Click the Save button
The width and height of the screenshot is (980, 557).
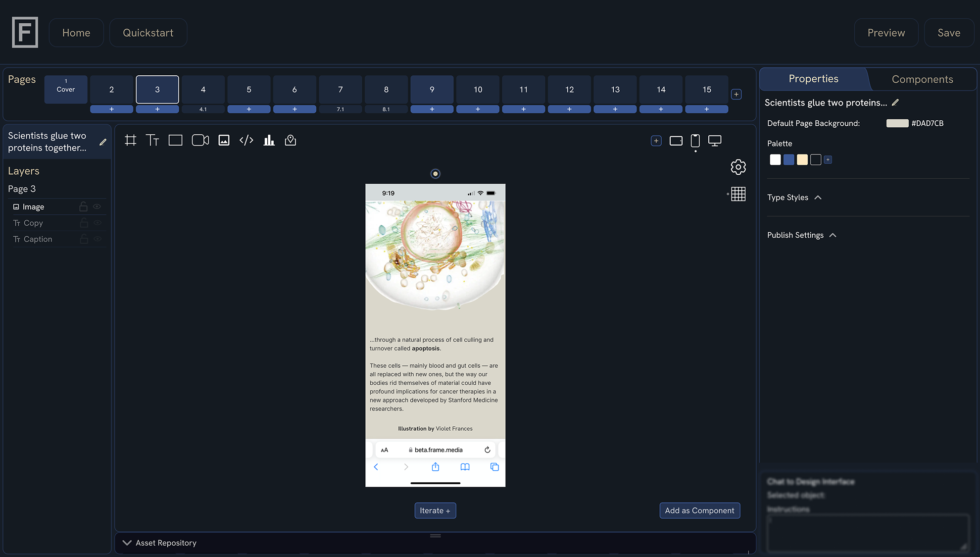click(949, 32)
